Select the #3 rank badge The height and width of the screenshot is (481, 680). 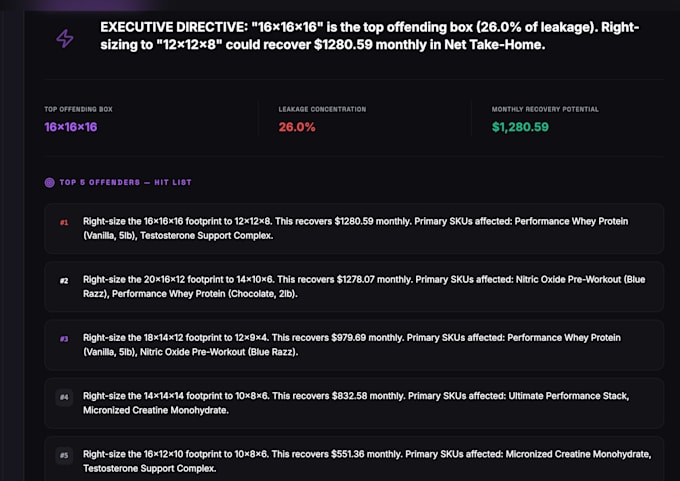[x=64, y=339]
